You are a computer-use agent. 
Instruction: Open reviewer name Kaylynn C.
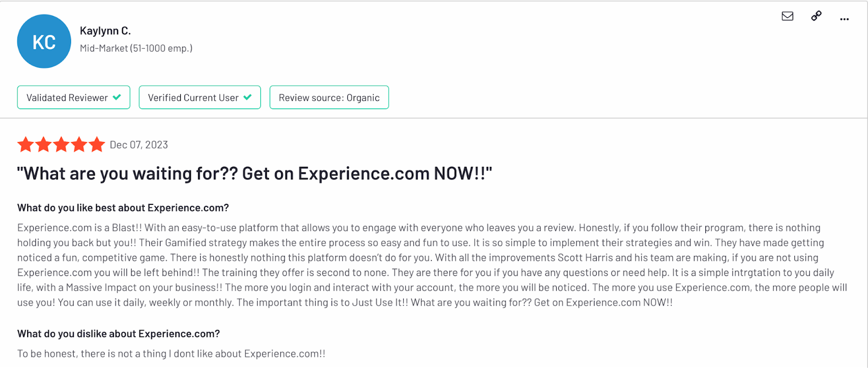coord(105,31)
